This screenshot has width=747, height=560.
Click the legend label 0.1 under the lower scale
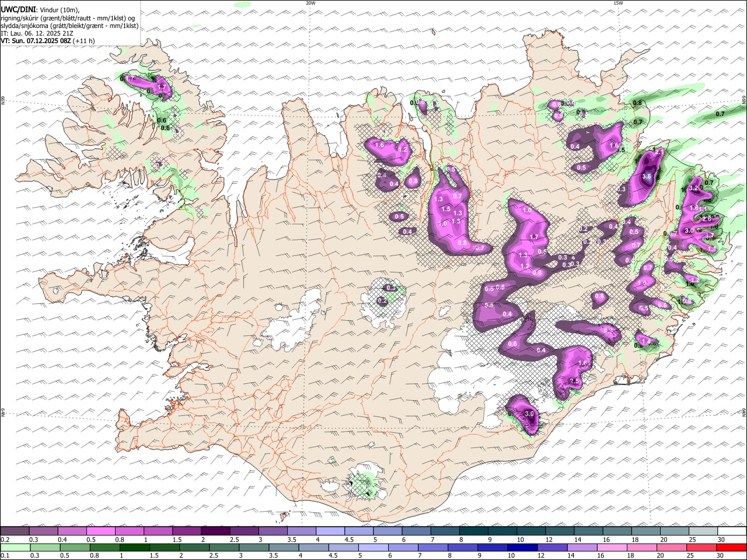click(x=5, y=555)
